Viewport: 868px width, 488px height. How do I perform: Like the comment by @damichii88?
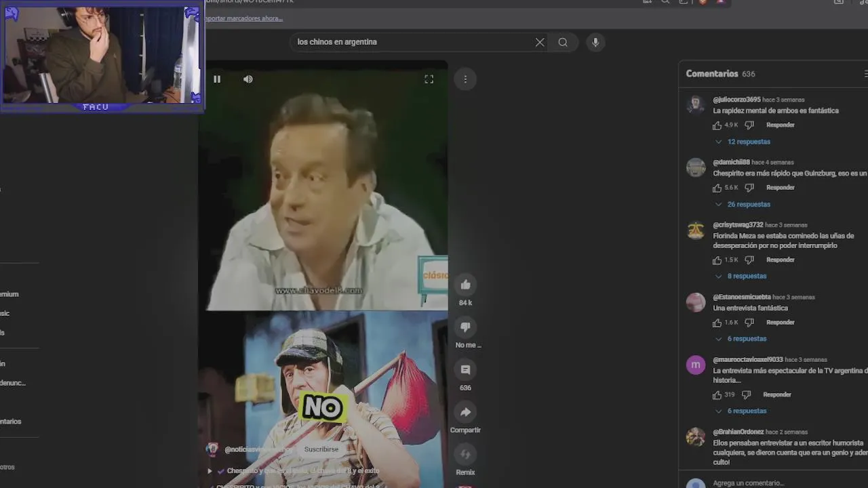click(x=717, y=188)
